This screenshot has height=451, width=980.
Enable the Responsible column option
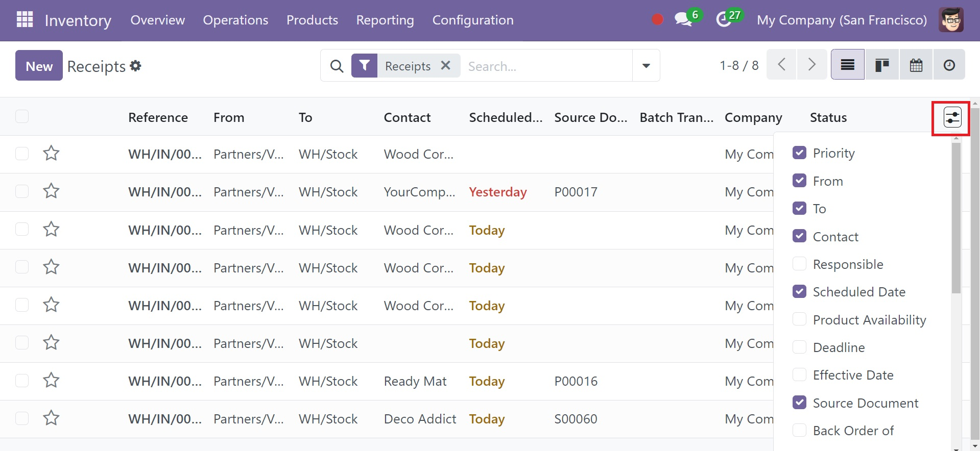[799, 264]
